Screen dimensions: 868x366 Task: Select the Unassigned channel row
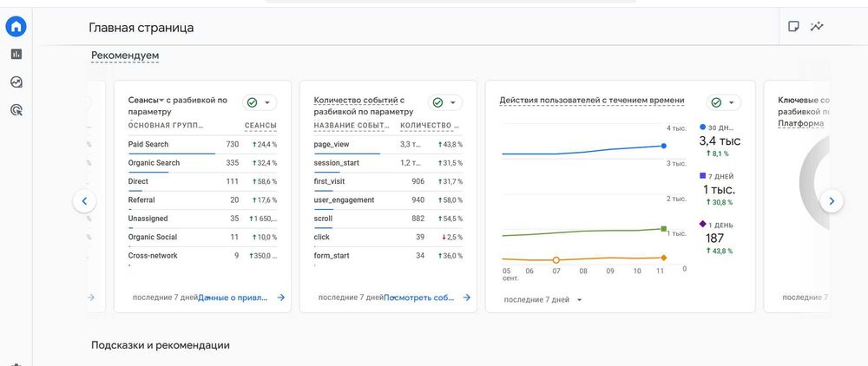pos(202,219)
